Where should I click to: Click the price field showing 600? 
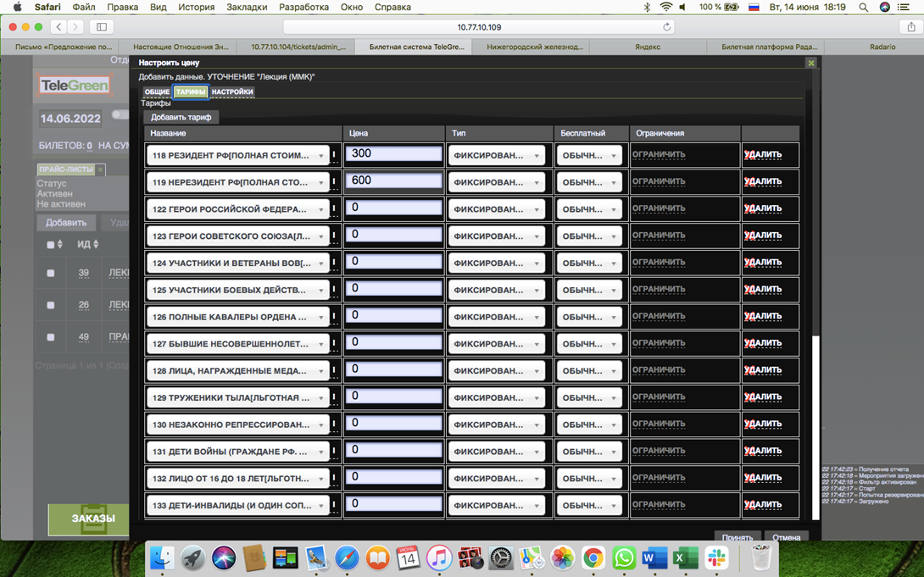[393, 180]
